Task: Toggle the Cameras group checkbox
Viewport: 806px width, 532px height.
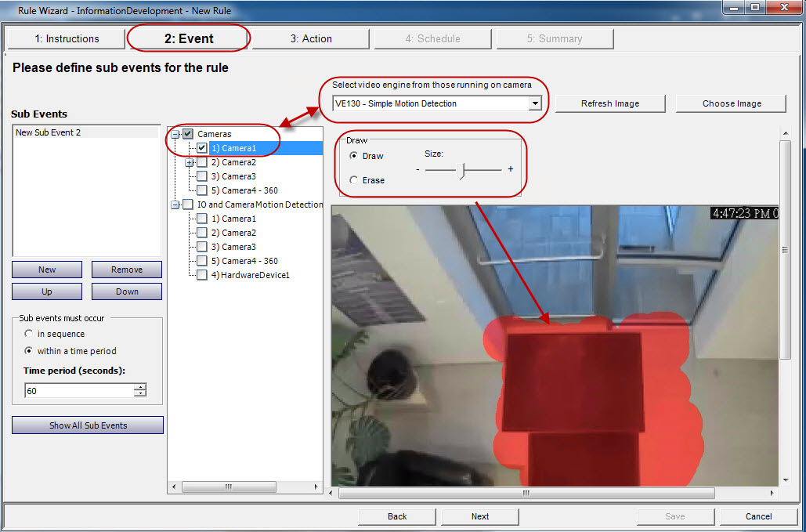Action: tap(188, 134)
